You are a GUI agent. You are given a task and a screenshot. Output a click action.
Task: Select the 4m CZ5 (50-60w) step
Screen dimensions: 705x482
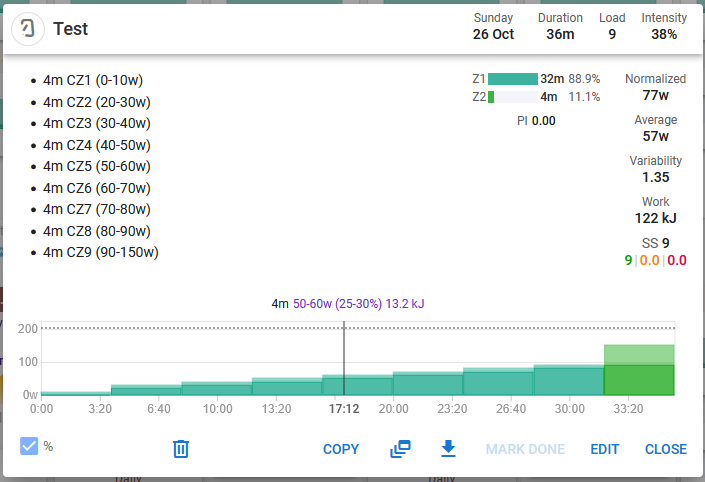pos(97,166)
